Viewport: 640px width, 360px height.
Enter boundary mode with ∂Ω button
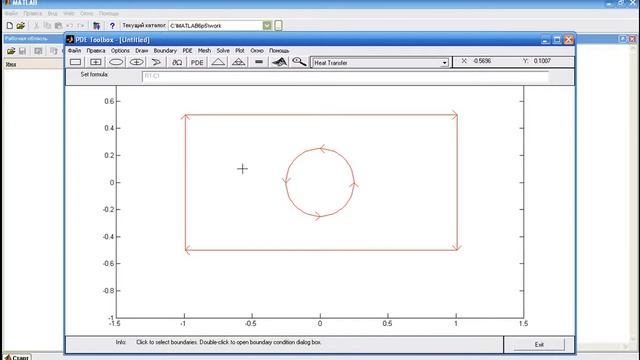point(177,62)
